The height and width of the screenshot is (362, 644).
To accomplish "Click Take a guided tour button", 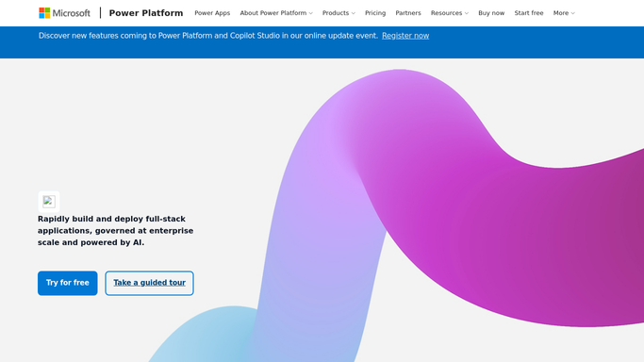I will (x=150, y=283).
